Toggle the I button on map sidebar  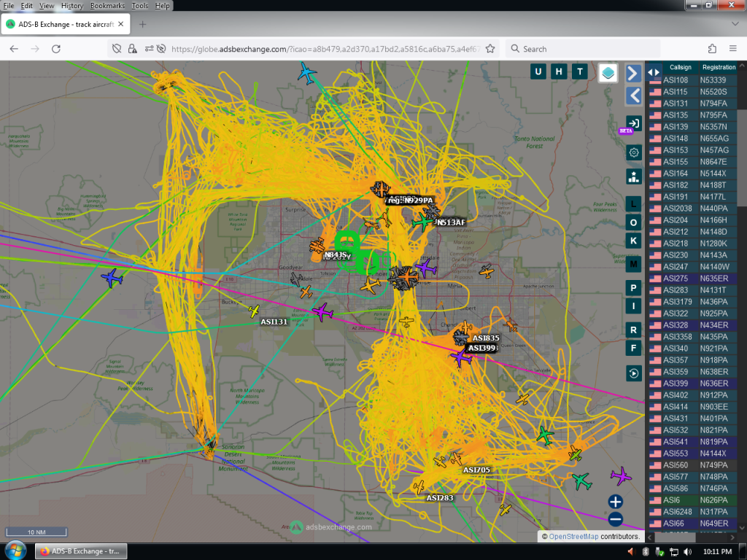coord(634,306)
